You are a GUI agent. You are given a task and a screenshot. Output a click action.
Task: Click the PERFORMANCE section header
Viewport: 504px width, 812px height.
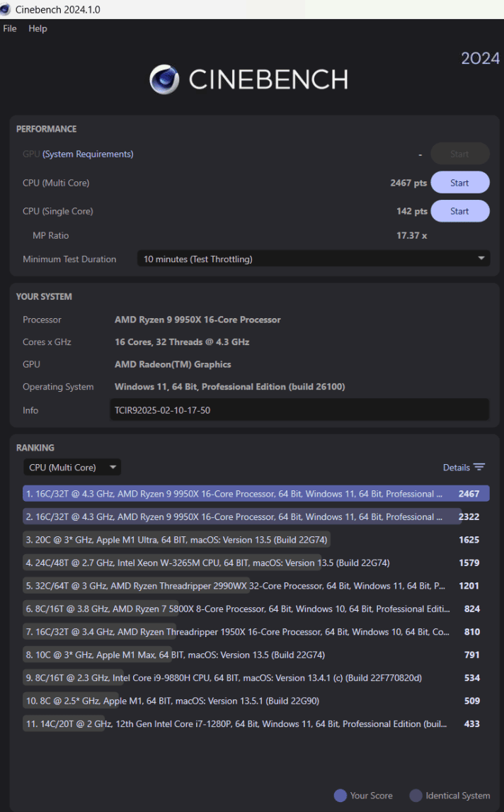pyautogui.click(x=46, y=129)
